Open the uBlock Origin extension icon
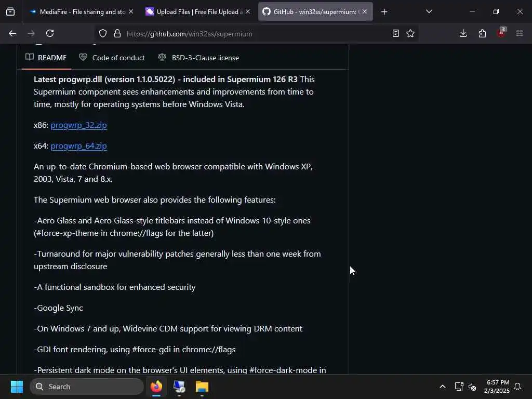The width and height of the screenshot is (532, 399). pos(501,33)
